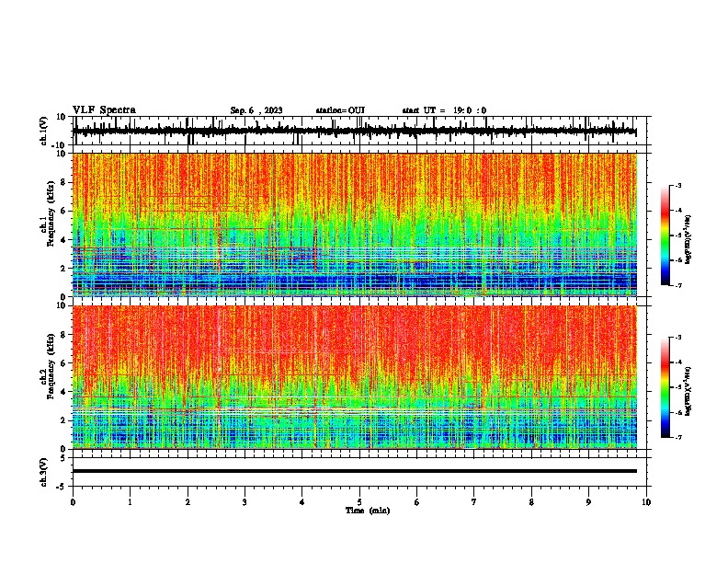
Task: Click time axis tick label "1"
Action: tap(130, 502)
